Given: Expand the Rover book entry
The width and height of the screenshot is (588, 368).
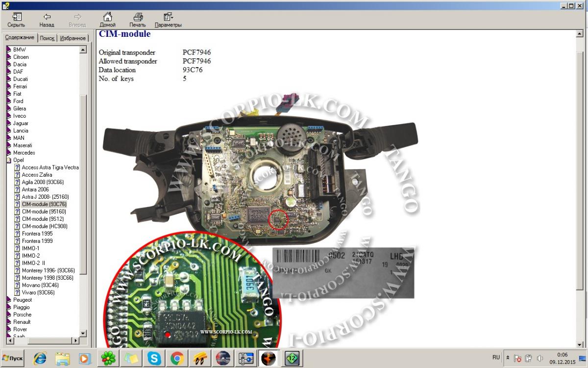Looking at the screenshot, I should coord(20,329).
